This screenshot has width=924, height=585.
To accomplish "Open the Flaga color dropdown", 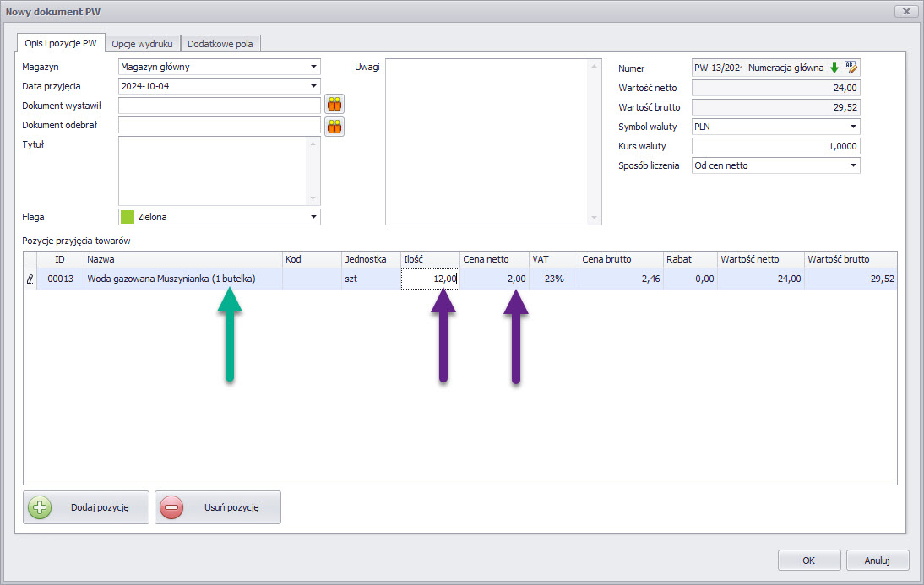I will tap(313, 217).
